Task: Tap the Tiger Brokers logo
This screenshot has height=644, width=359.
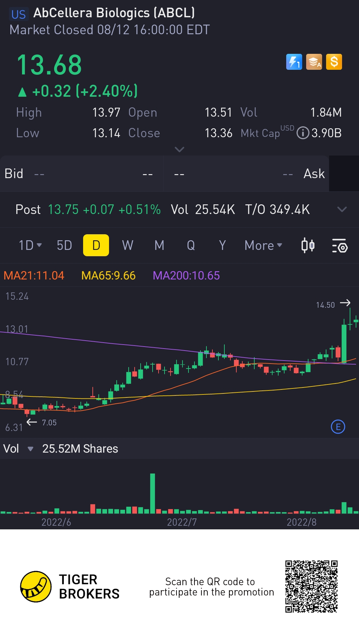Action: [70, 587]
